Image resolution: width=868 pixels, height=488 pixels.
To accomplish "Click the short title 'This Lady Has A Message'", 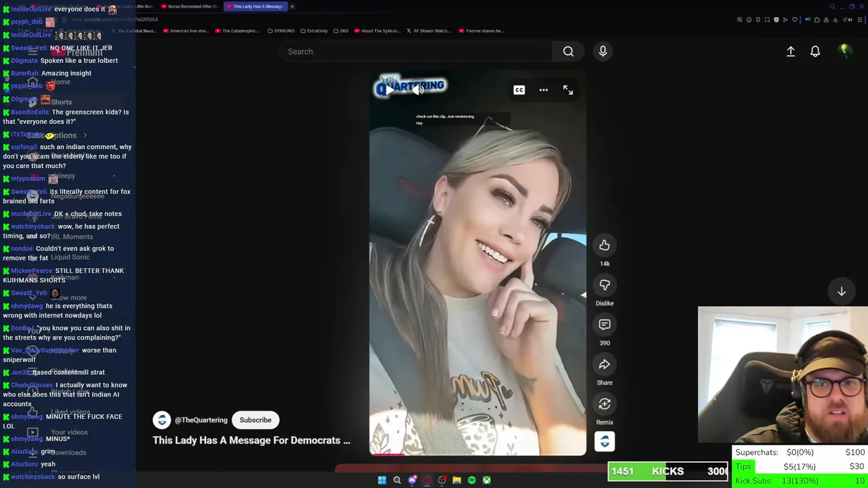I will click(x=251, y=441).
